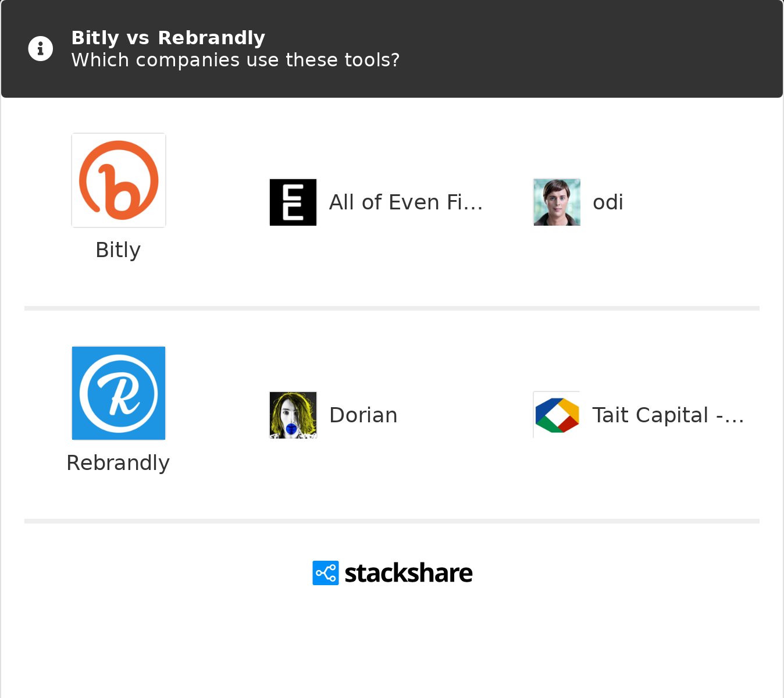Click the divider line below the Rebrandly row
Image resolution: width=784 pixels, height=698 pixels.
(392, 521)
